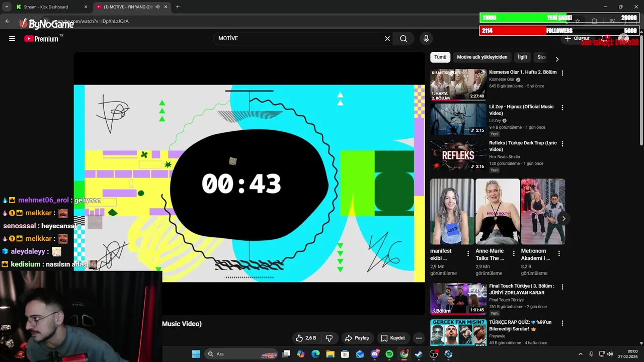Go to YouTube Premium home logo
This screenshot has height=362, width=644.
[x=42, y=39]
